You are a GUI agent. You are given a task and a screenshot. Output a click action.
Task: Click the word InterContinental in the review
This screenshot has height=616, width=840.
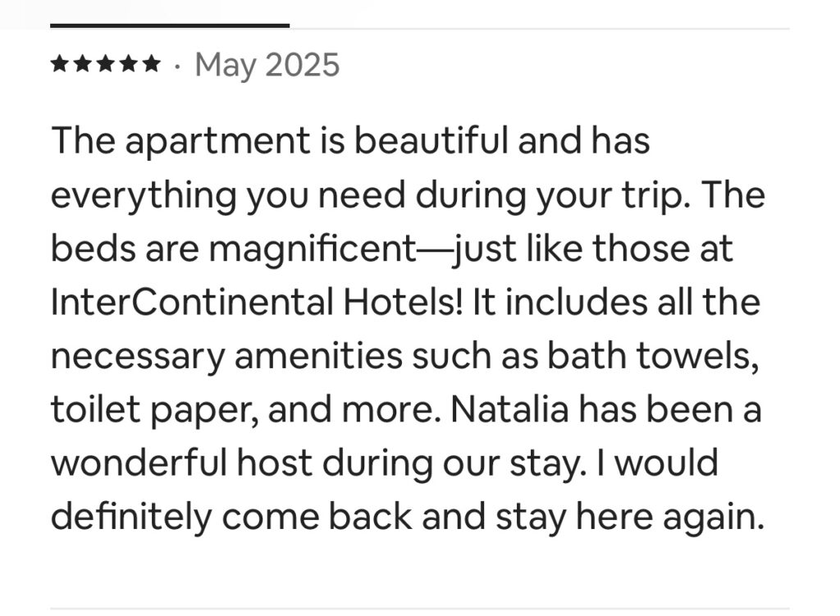(x=188, y=303)
